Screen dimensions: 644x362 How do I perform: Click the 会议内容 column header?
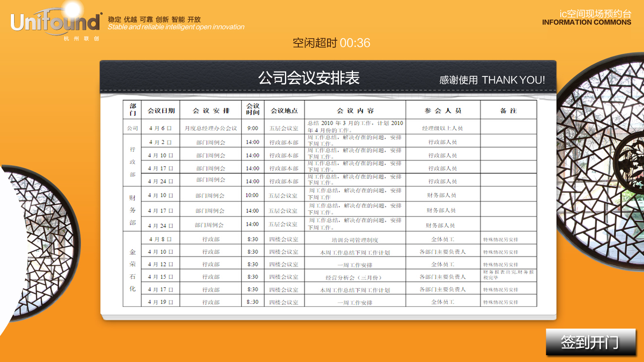355,111
